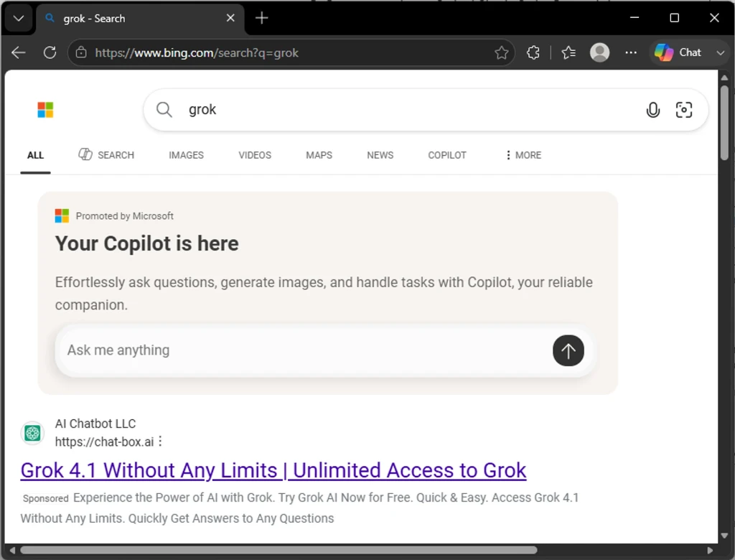The width and height of the screenshot is (735, 560).
Task: Submit Copilot prompt with arrow button
Action: click(x=568, y=350)
